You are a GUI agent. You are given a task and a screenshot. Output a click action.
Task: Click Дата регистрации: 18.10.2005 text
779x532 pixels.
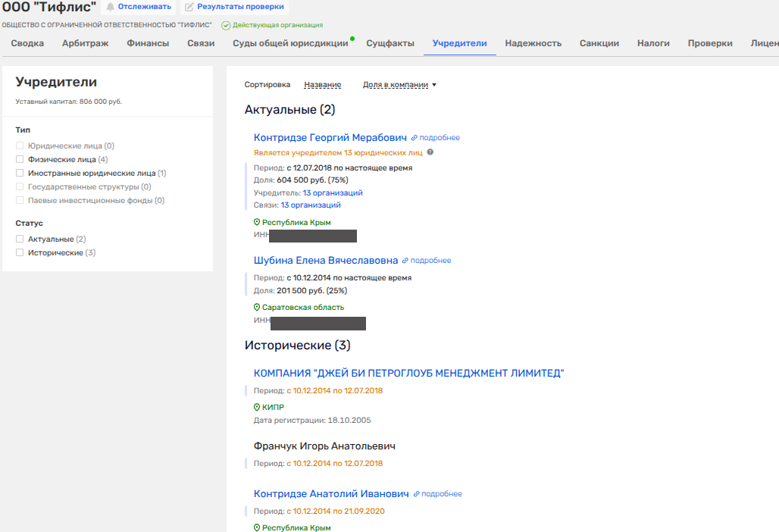coord(312,421)
